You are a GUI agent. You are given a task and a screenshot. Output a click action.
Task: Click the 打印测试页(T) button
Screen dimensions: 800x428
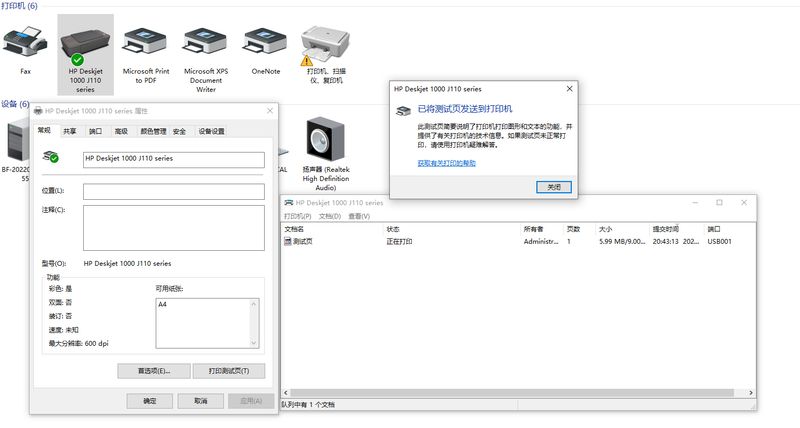point(228,370)
